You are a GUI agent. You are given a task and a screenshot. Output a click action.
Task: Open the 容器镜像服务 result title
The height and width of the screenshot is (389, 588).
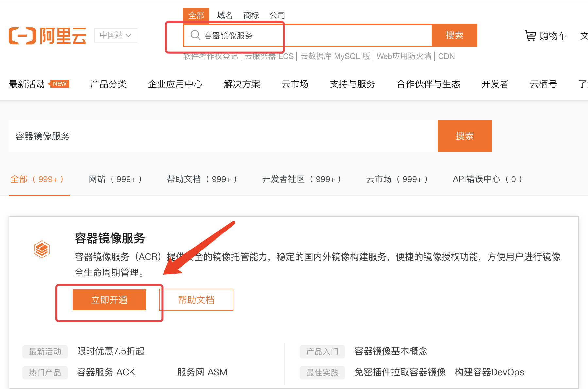[x=110, y=238]
